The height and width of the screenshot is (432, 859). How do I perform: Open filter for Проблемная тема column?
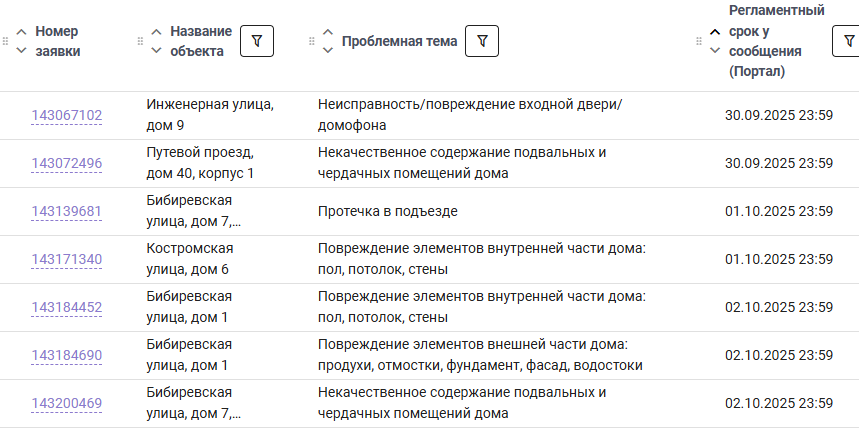(x=482, y=41)
